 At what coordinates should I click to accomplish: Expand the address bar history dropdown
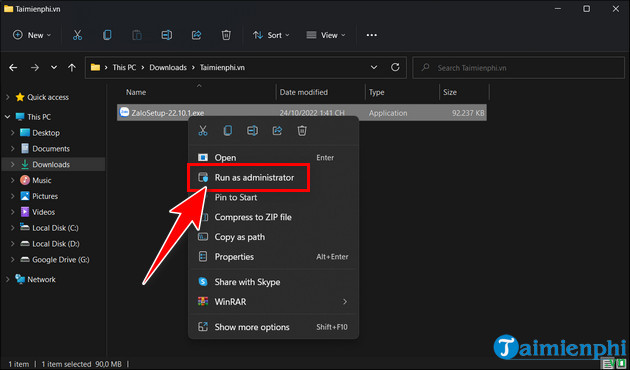374,67
